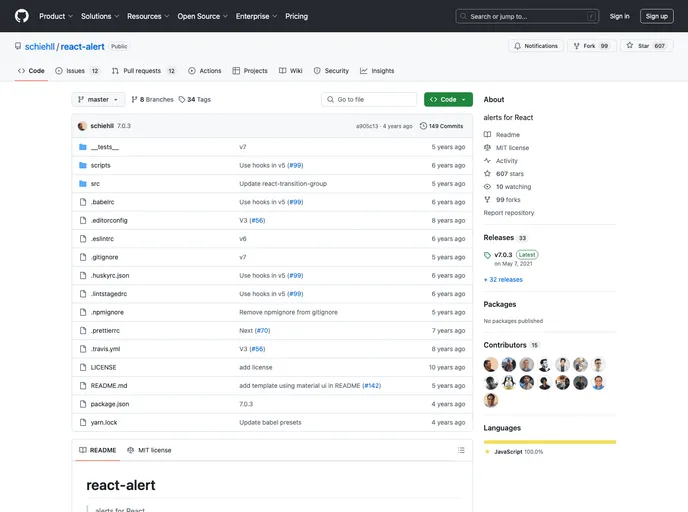Screen dimensions: 688x512
Task: Open the .babelrc file
Action: click(x=102, y=202)
